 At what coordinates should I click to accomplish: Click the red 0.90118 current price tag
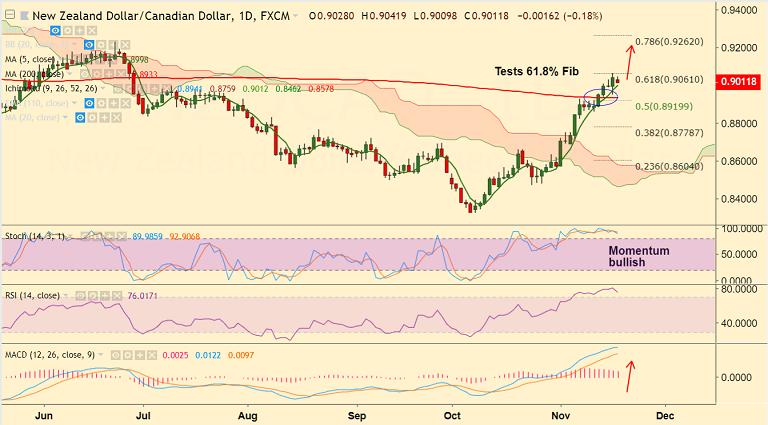[x=738, y=81]
